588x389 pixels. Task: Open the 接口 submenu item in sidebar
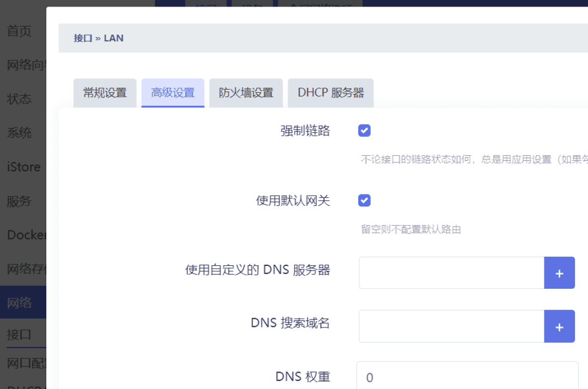point(19,334)
